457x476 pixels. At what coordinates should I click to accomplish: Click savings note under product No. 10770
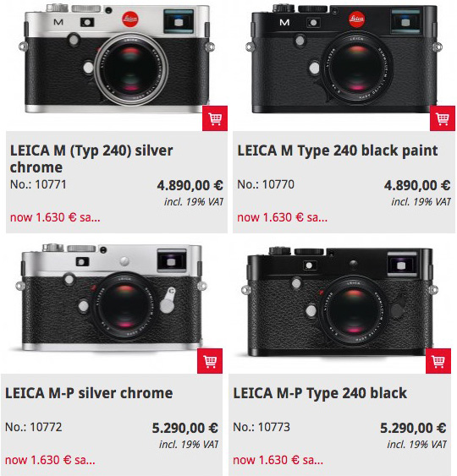click(x=283, y=217)
